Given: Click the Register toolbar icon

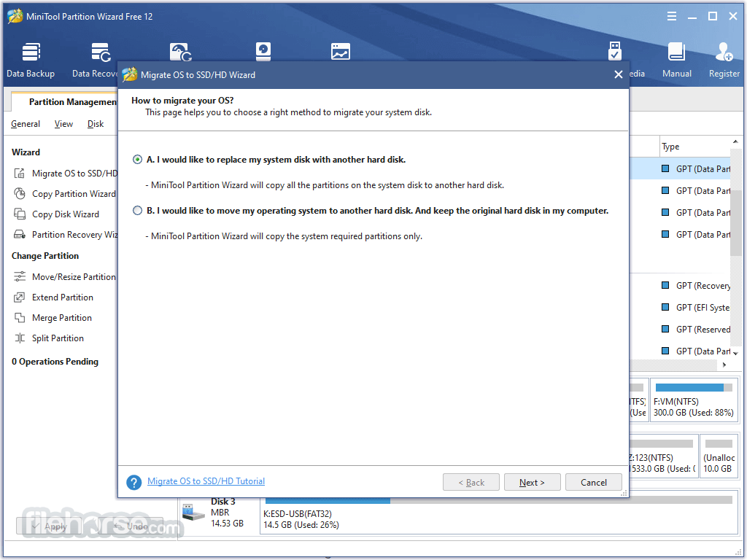Looking at the screenshot, I should point(724,60).
